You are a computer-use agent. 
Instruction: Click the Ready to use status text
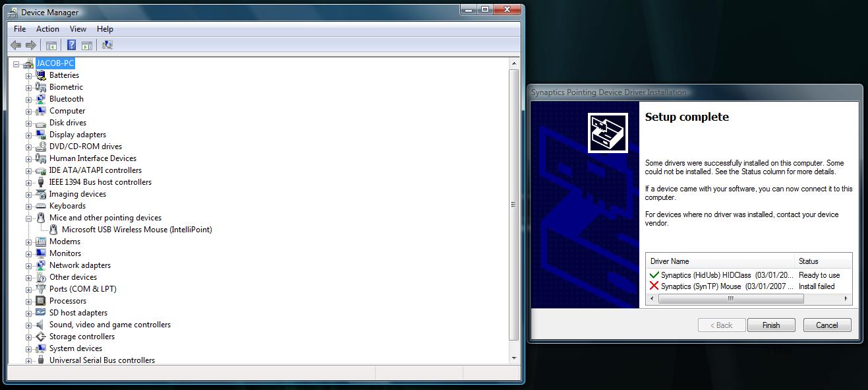point(819,275)
